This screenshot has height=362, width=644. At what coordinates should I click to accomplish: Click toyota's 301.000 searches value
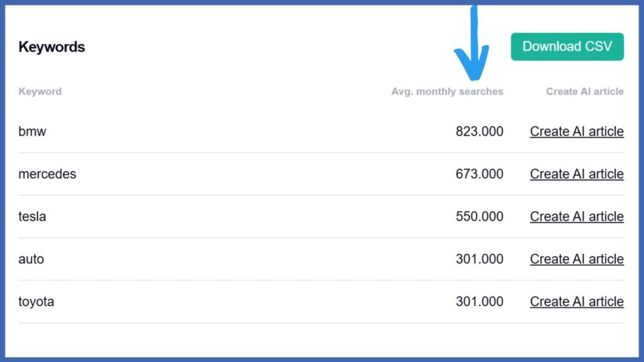(x=479, y=302)
